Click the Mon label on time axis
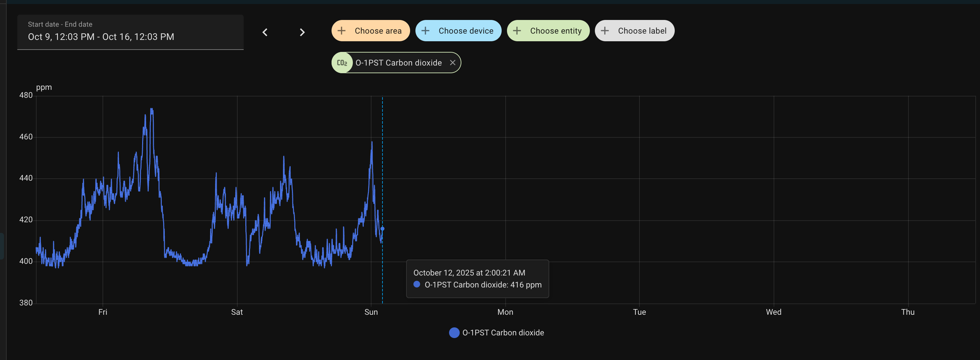Image resolution: width=980 pixels, height=360 pixels. pos(505,312)
